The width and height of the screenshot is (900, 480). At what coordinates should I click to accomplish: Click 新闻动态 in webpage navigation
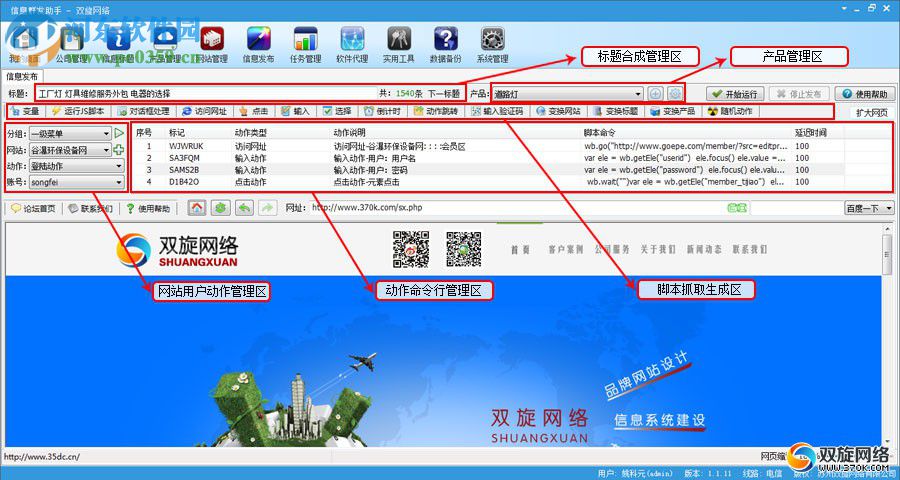click(x=704, y=249)
